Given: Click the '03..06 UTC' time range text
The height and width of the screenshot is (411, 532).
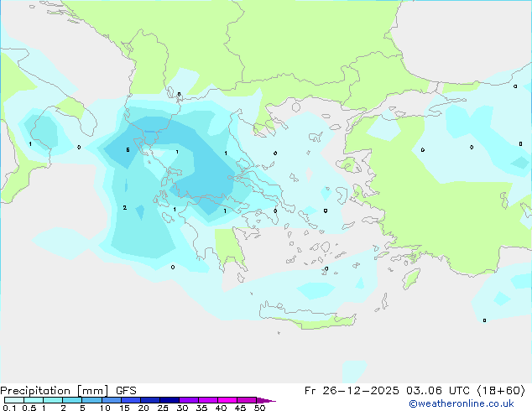Looking at the screenshot, I should pos(438,391).
